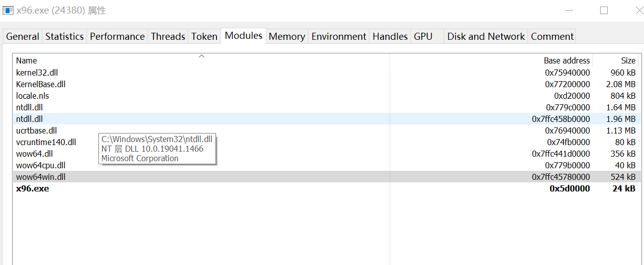Screen dimensions: 644x265
Task: Select the locale.nls module row
Action: (32, 96)
